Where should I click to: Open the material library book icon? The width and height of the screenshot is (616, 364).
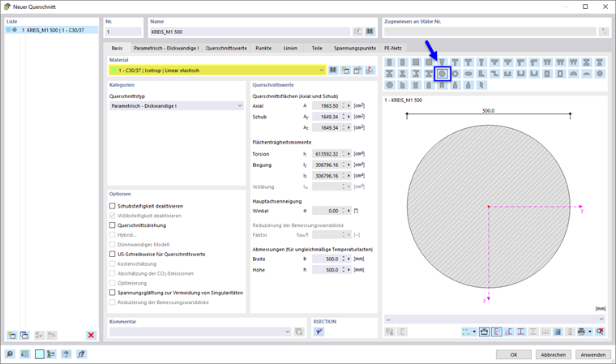(x=333, y=71)
